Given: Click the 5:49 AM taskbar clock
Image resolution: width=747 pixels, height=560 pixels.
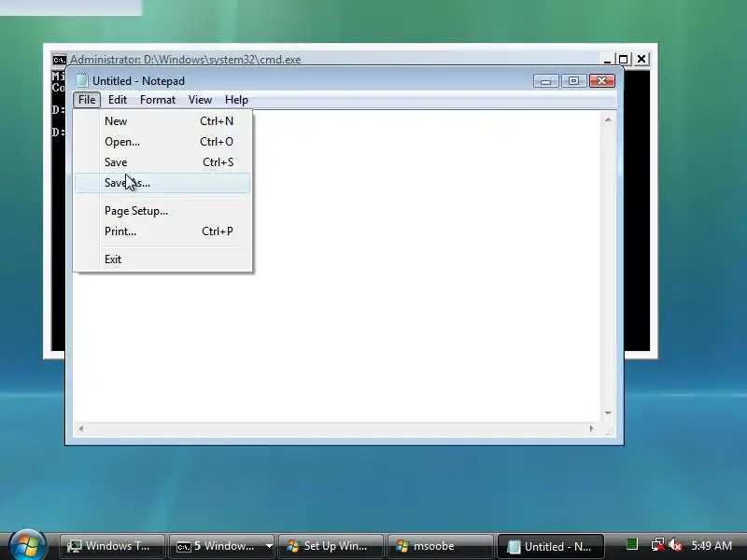Looking at the screenshot, I should point(712,545).
